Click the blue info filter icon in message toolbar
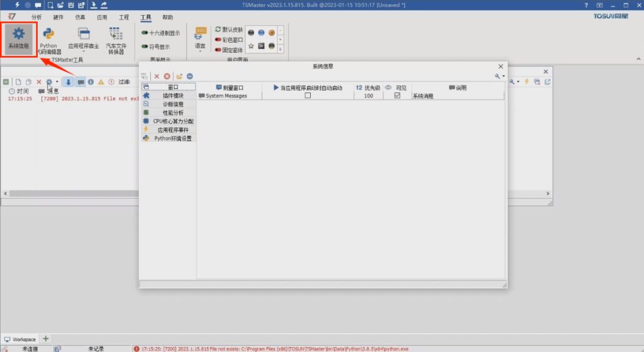Screen dimensions: 644x352 pos(91,82)
